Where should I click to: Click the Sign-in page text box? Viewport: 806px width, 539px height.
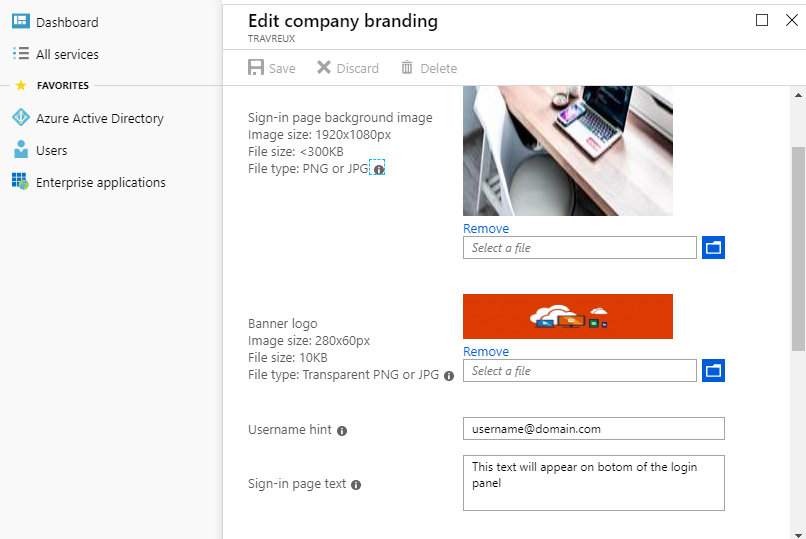[x=593, y=483]
